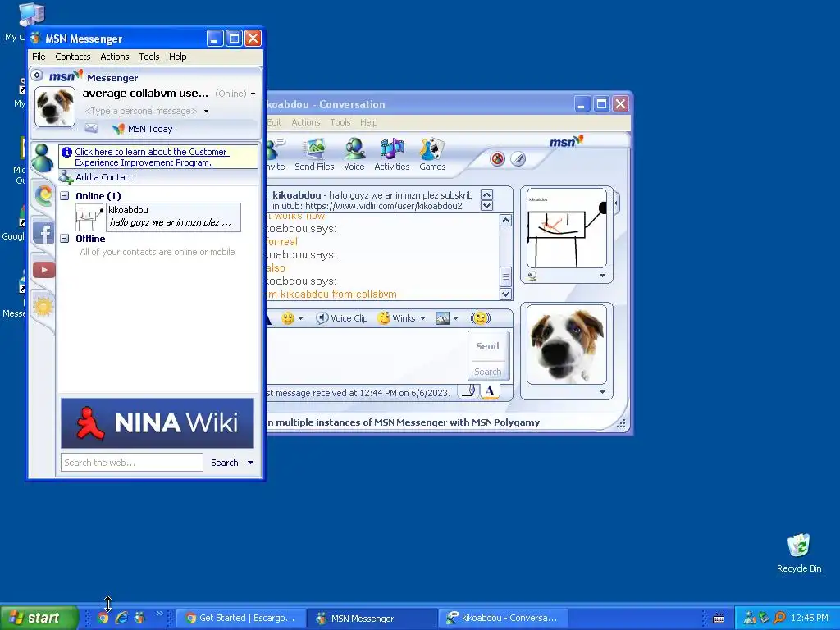Open the emoticon dropdown arrow
This screenshot has width=840, height=630.
(x=300, y=319)
